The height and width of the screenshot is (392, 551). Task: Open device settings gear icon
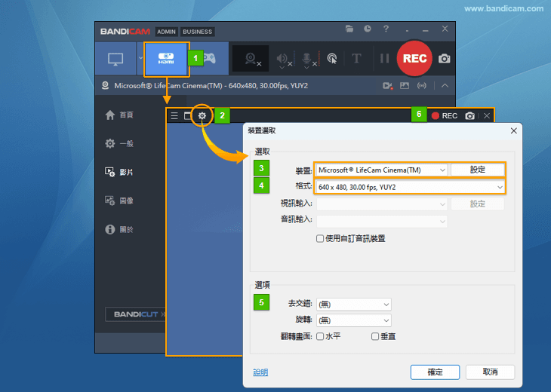point(202,115)
